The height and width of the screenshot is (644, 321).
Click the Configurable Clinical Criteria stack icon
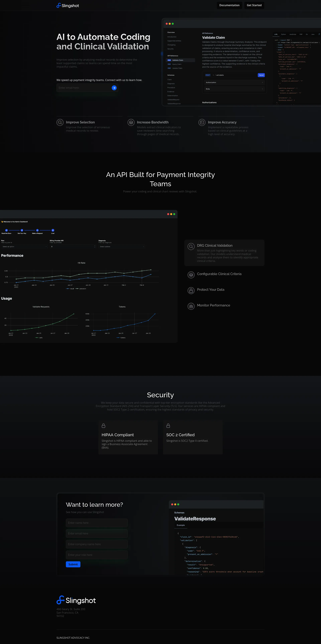point(191,275)
